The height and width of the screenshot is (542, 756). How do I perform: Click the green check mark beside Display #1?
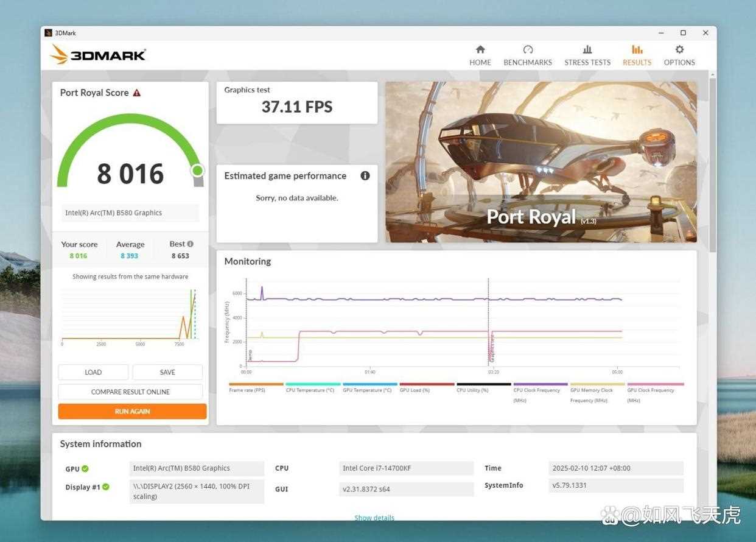(106, 487)
